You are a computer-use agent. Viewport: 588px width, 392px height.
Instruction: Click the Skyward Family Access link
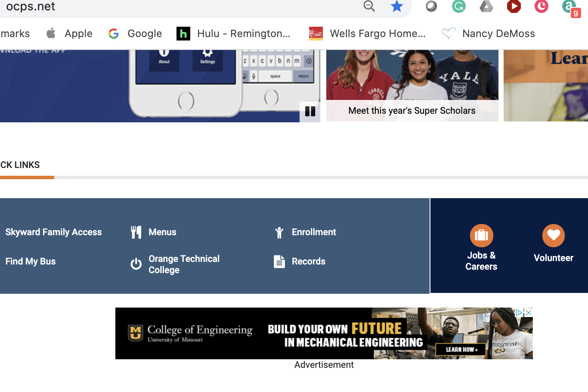click(x=54, y=232)
